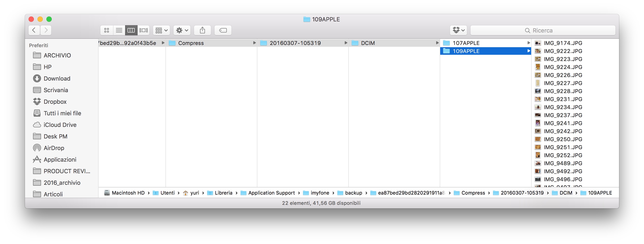Open Applicazioni in the sidebar
644x244 pixels.
click(60, 159)
